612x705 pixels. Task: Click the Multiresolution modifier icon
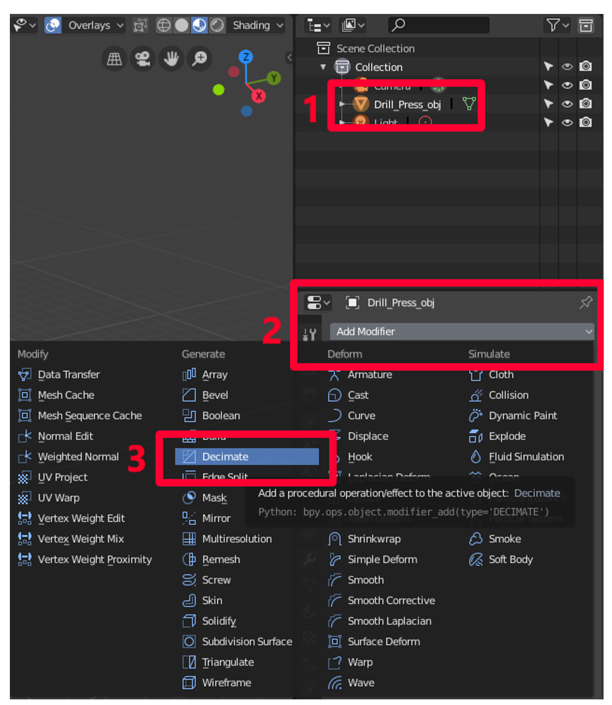[189, 539]
